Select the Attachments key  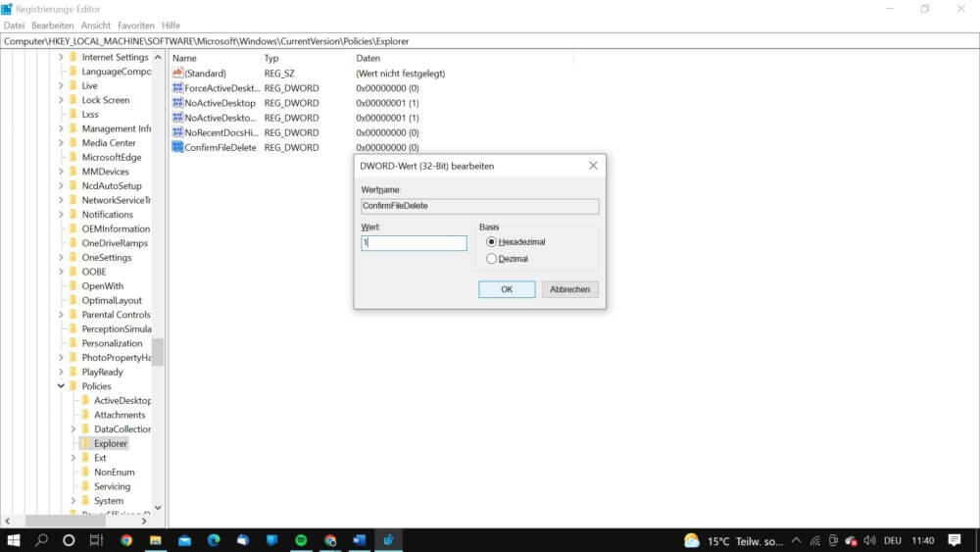(x=120, y=415)
